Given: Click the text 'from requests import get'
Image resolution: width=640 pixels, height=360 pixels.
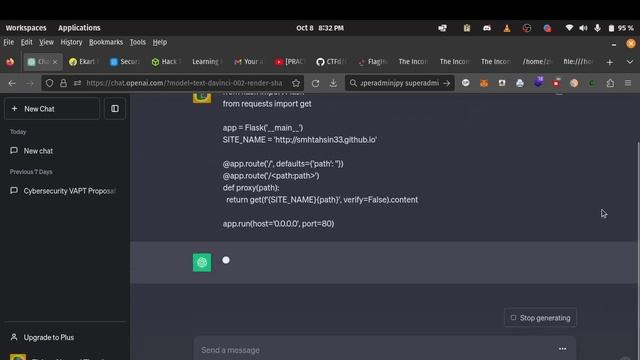Looking at the screenshot, I should 267,104.
